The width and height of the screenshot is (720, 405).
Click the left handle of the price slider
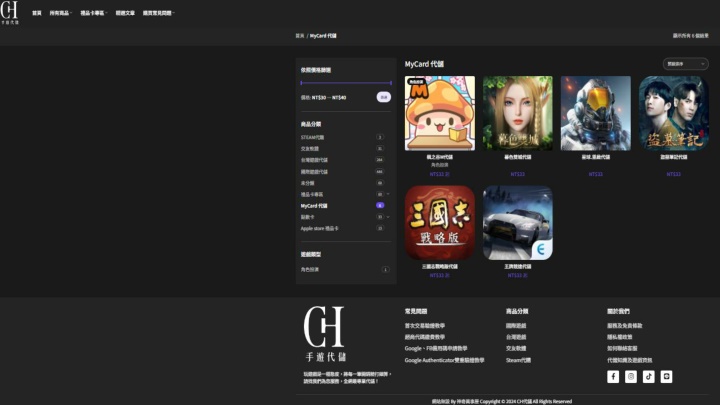pyautogui.click(x=301, y=83)
